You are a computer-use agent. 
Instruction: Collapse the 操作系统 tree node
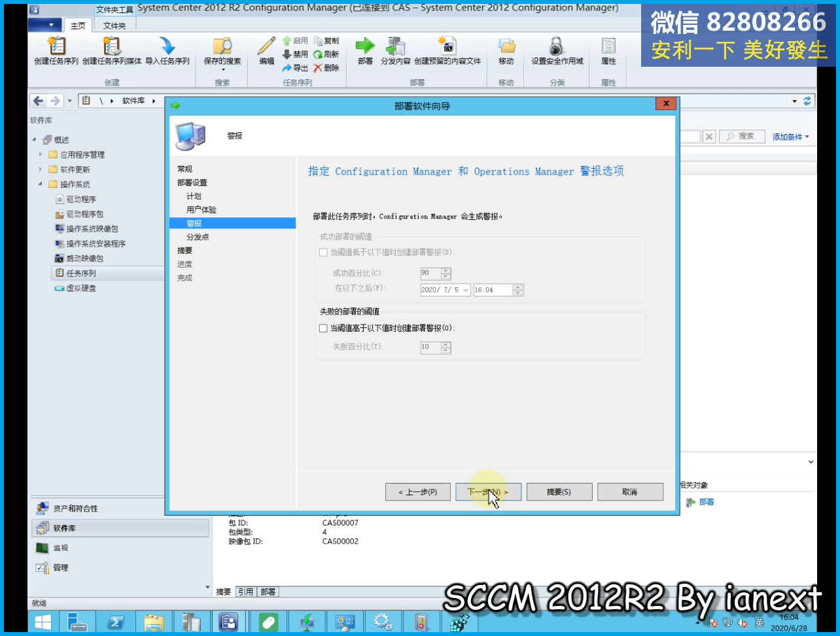[x=41, y=185]
